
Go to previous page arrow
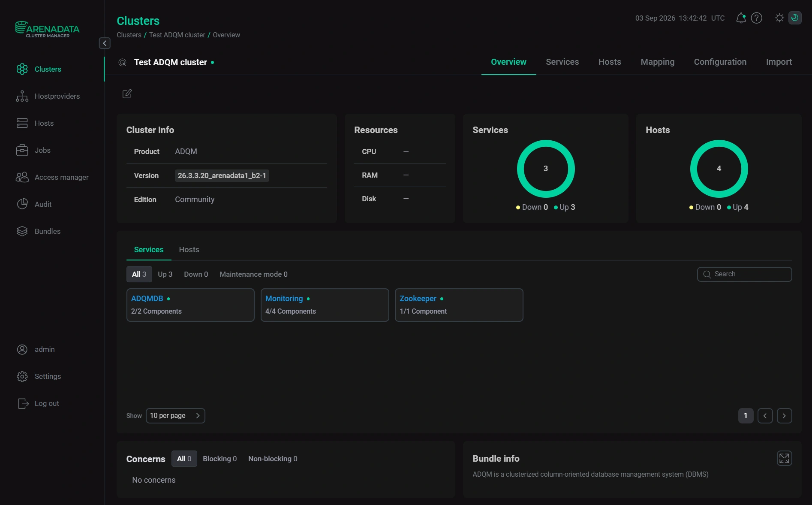pyautogui.click(x=765, y=416)
